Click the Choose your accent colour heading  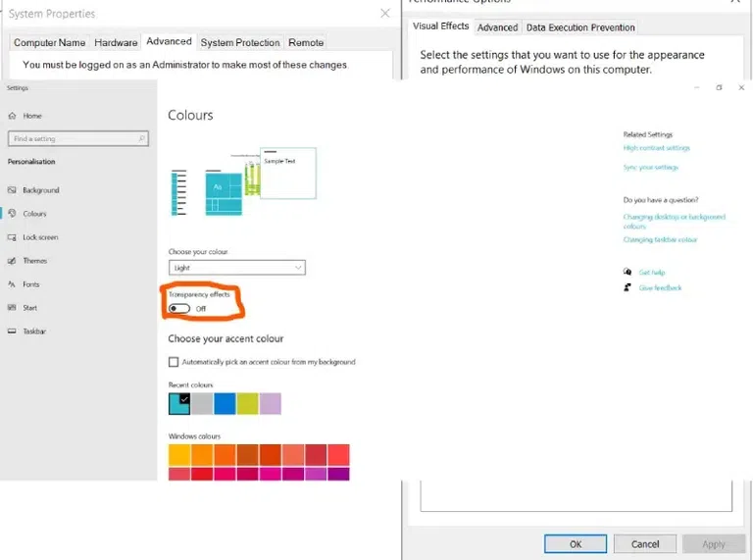226,338
